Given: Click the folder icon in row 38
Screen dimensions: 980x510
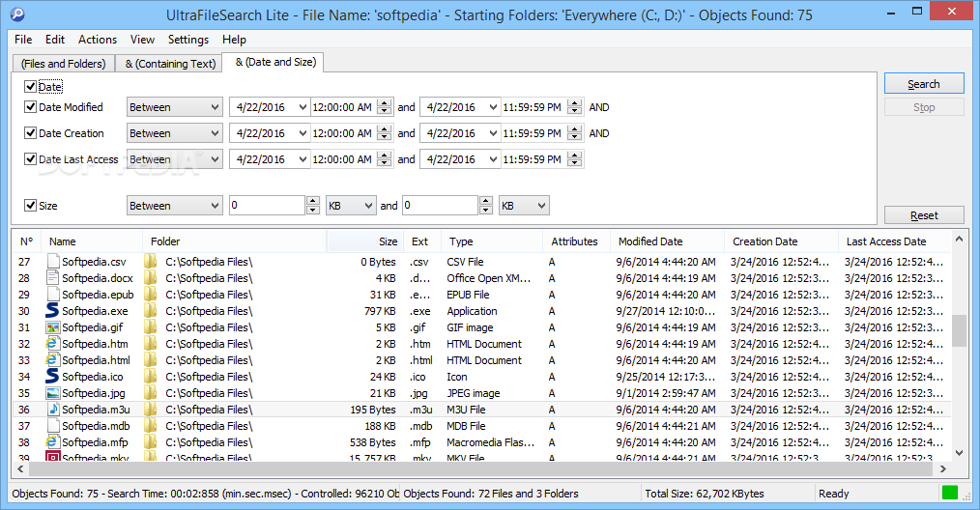Looking at the screenshot, I should click(151, 441).
